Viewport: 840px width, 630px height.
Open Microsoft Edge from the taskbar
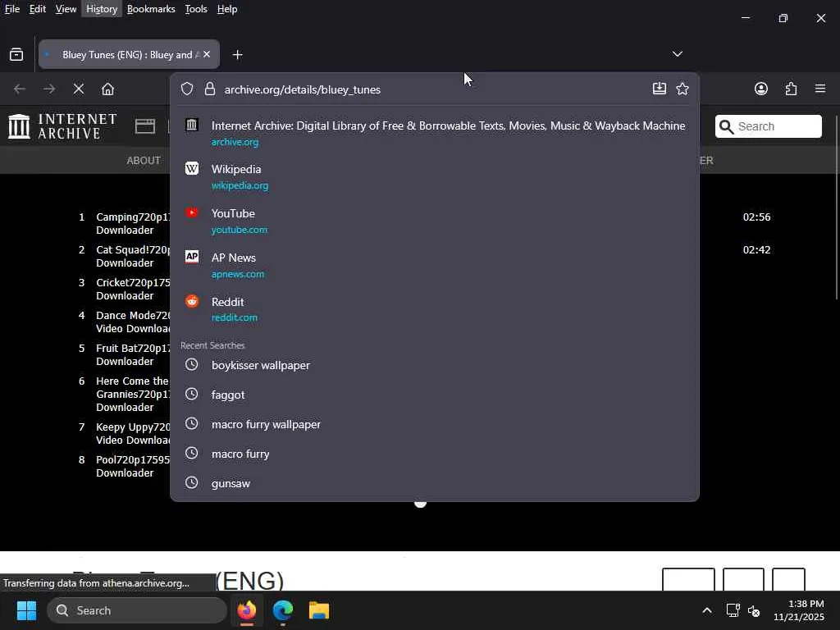point(283,610)
